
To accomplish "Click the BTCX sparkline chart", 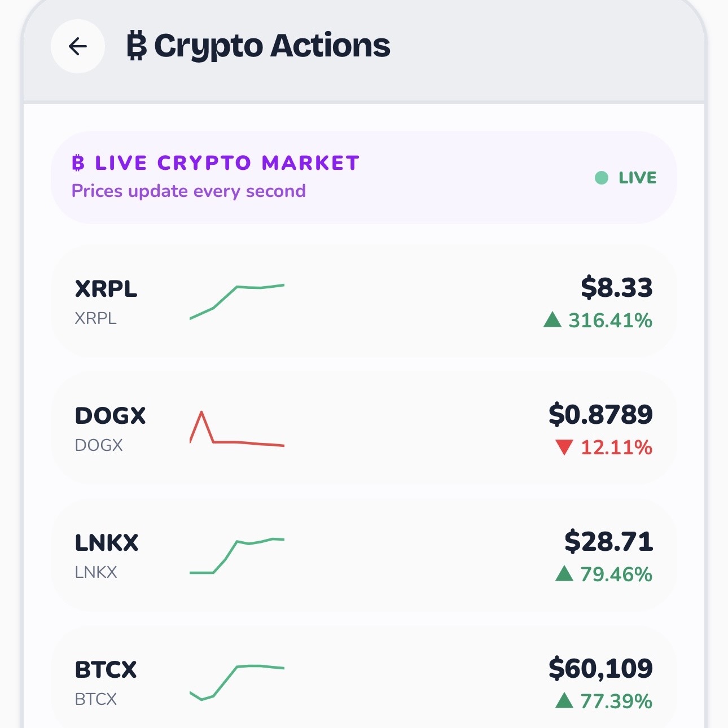I will (x=237, y=683).
